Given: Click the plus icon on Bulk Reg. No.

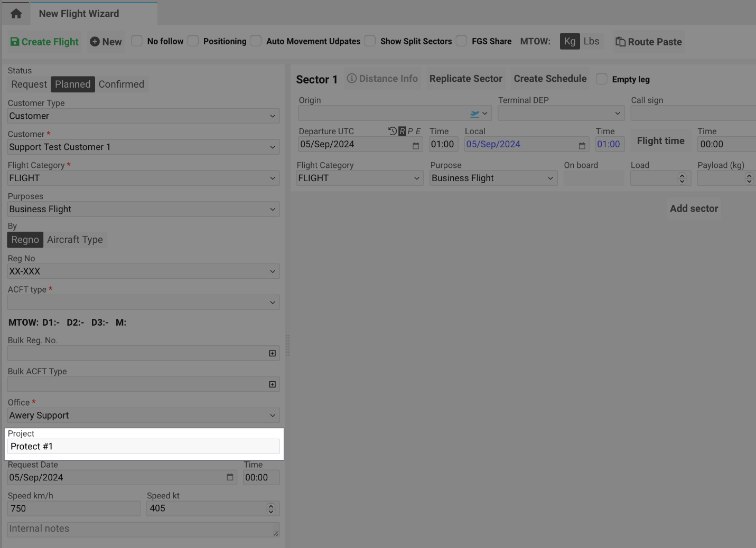Looking at the screenshot, I should pos(272,353).
